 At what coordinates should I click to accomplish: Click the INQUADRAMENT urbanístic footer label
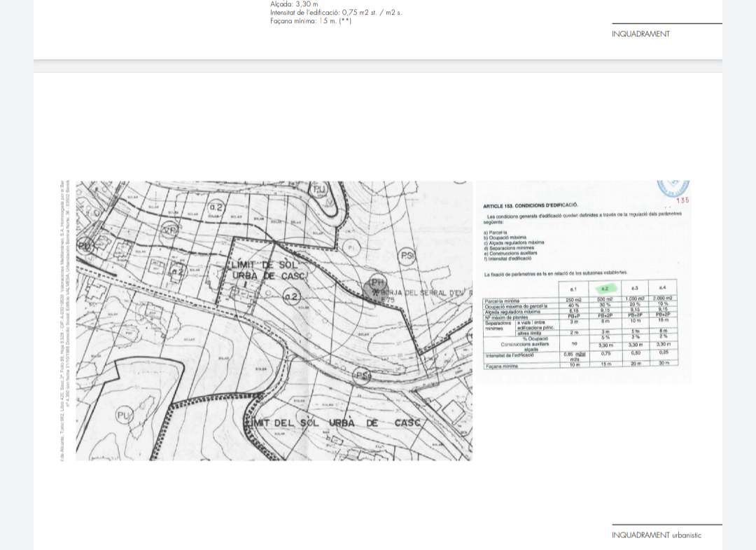(656, 535)
